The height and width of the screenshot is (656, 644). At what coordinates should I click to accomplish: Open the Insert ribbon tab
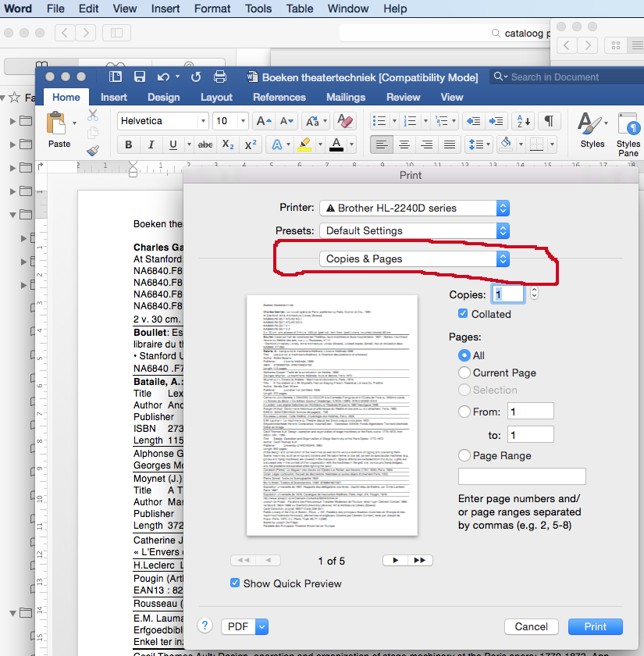(114, 97)
